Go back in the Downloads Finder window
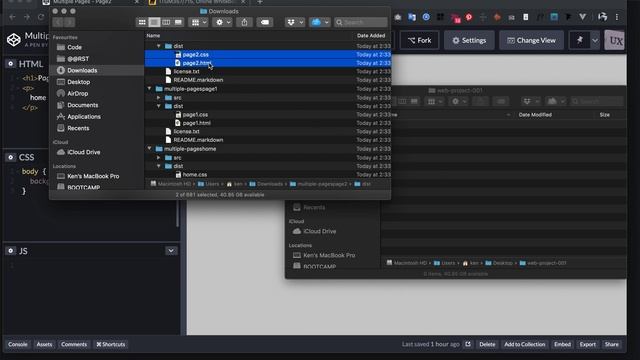This screenshot has width=640, height=360. coord(58,22)
